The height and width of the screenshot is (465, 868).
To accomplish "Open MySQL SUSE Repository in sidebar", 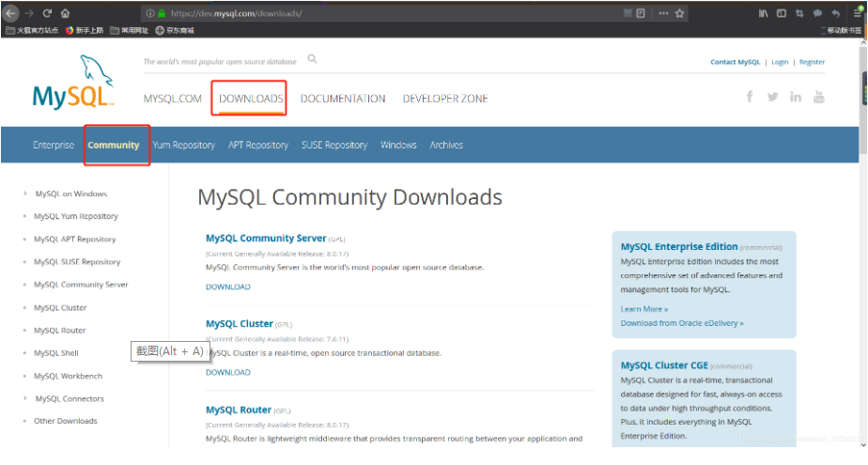I will pos(77,262).
